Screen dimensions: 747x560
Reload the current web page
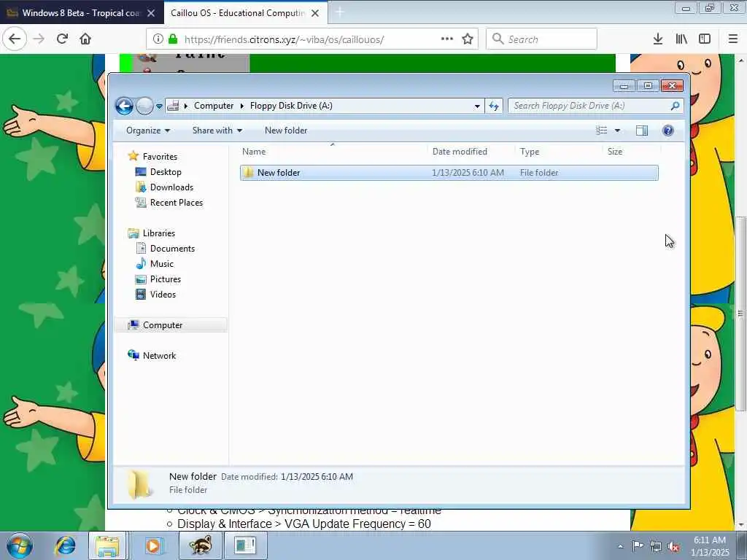pos(62,39)
